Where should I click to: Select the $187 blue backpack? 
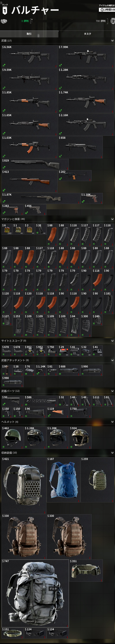pos(63,480)
